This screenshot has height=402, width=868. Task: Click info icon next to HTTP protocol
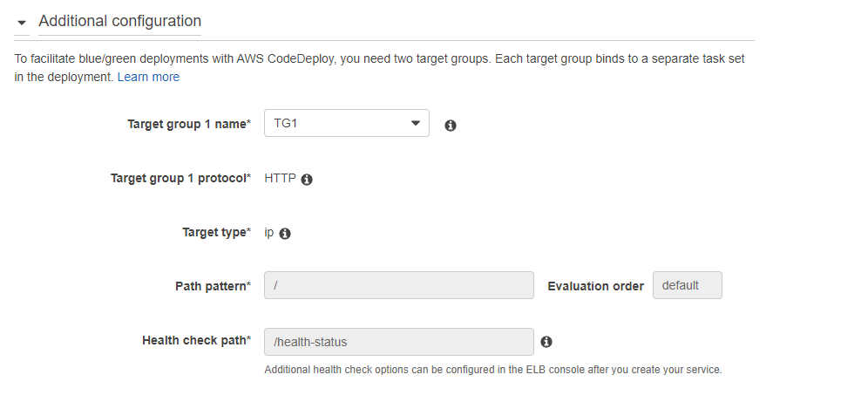307,180
